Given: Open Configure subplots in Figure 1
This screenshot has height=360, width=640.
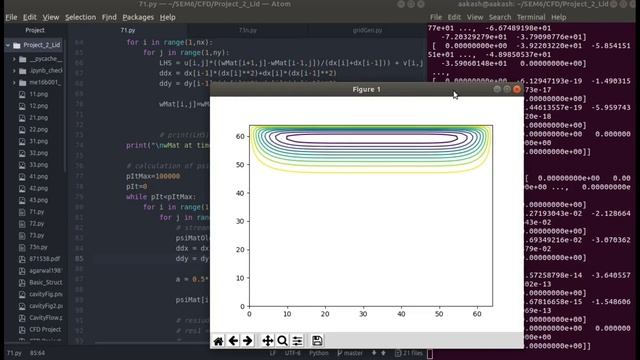Looking at the screenshot, I should pos(297,341).
